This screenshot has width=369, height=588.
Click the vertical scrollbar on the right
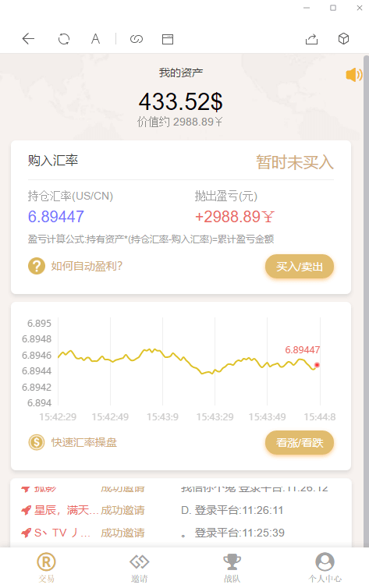(366, 300)
